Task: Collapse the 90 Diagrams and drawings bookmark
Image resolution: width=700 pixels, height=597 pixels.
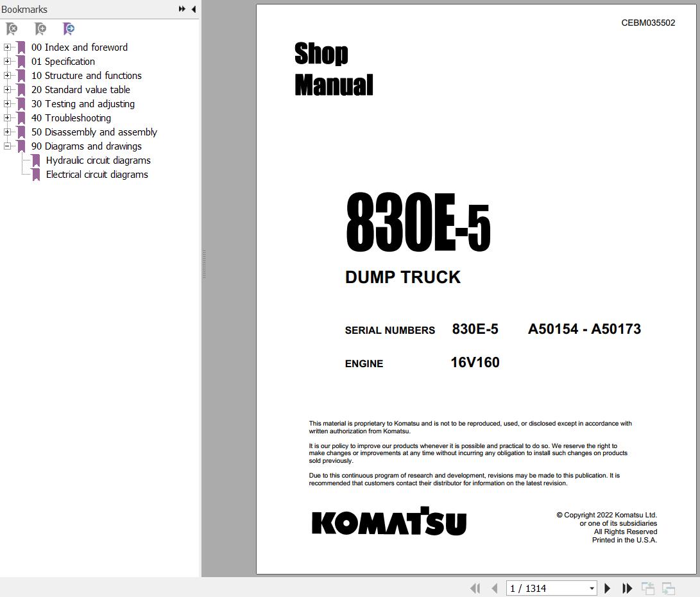Action: (7, 146)
